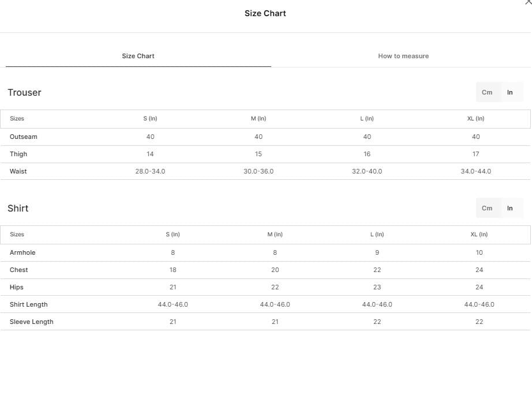The image size is (532, 396).
Task: Click the Trouser XL (In) column header
Action: click(x=475, y=118)
